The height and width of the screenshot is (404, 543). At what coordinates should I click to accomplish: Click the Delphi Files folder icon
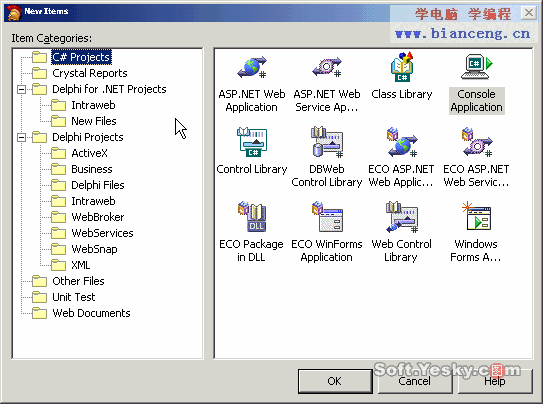point(59,185)
